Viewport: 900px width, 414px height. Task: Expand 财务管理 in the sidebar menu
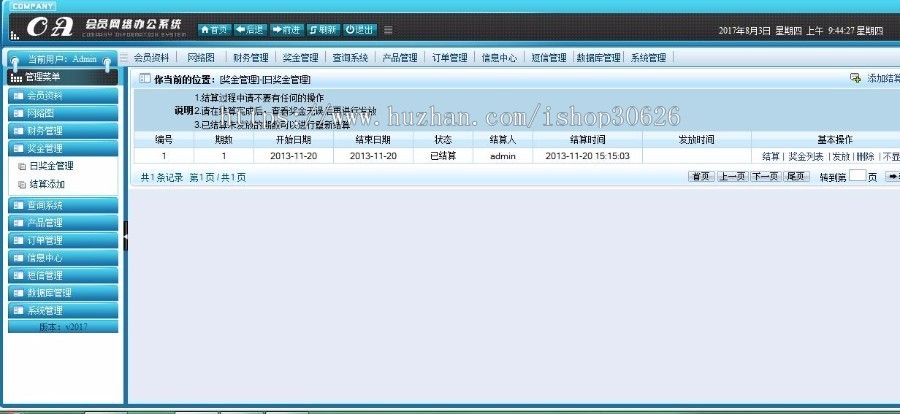[63, 131]
